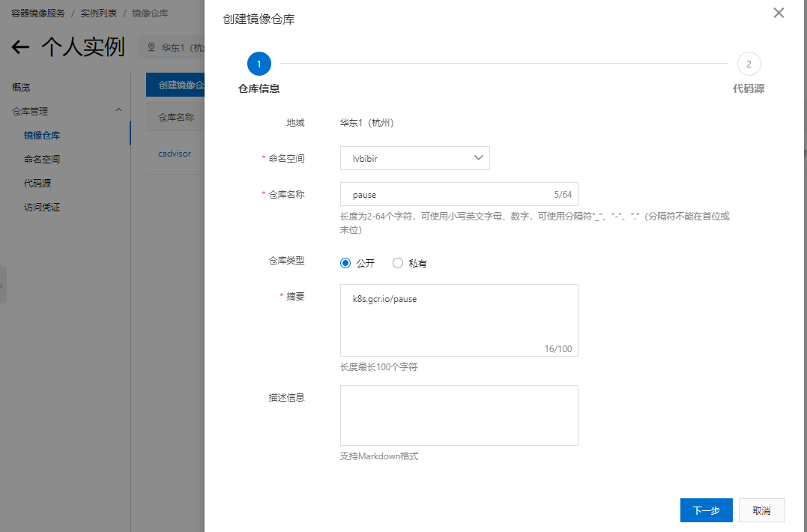This screenshot has height=532, width=807.
Task: Click the back arrow beside 个人实例
Action: [20, 48]
